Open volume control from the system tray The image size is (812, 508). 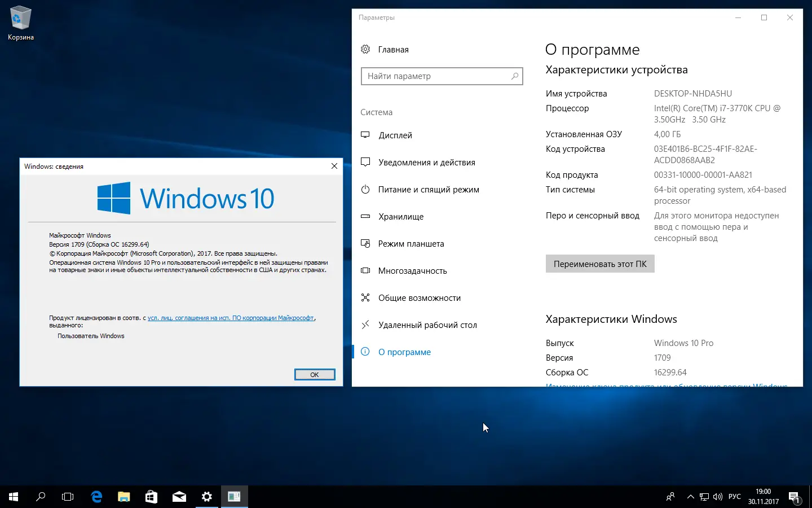(717, 497)
